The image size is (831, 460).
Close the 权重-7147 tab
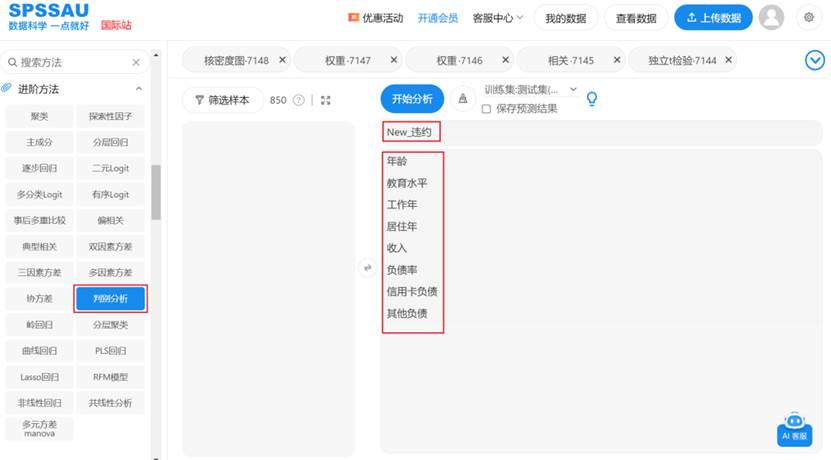click(394, 60)
